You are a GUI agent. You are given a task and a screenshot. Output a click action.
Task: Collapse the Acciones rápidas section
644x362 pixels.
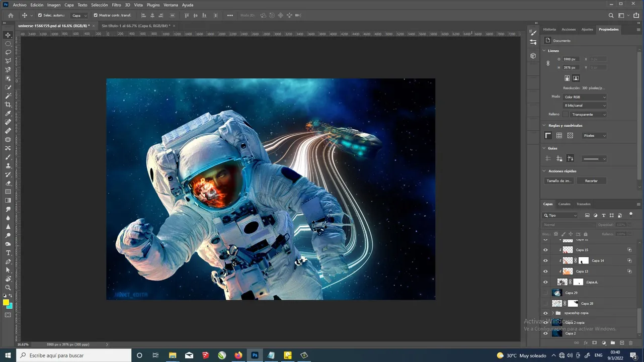click(544, 171)
